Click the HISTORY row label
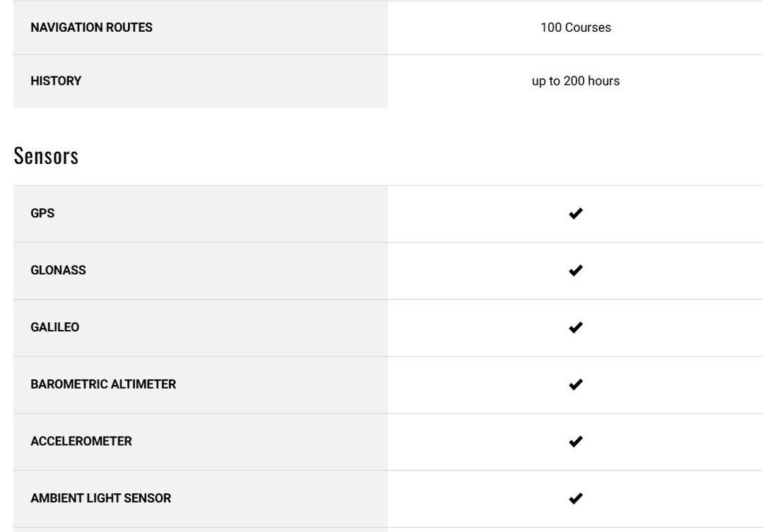Image resolution: width=763 pixels, height=532 pixels. point(56,81)
